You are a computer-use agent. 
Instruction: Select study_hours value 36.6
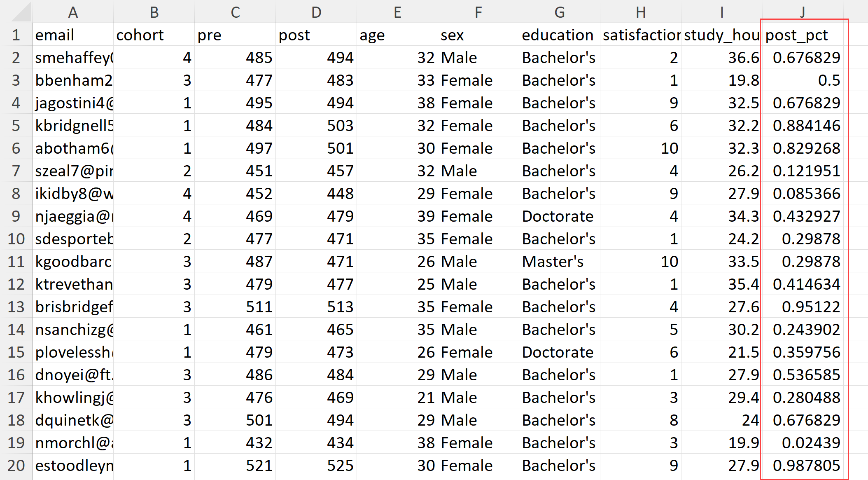tap(722, 58)
